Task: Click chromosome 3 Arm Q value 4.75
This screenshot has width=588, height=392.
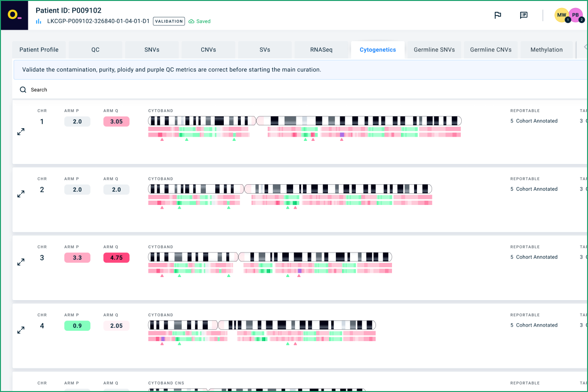Action: 116,258
